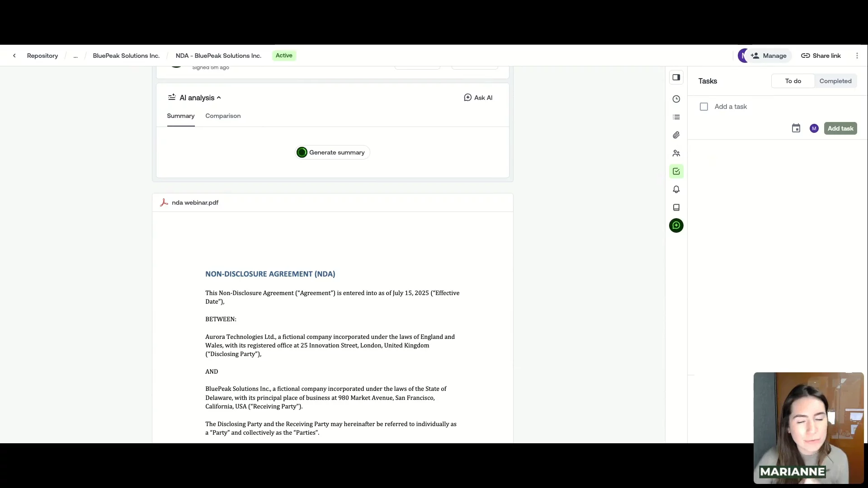Check the Add a task checkbox
The height and width of the screenshot is (488, 868).
703,107
